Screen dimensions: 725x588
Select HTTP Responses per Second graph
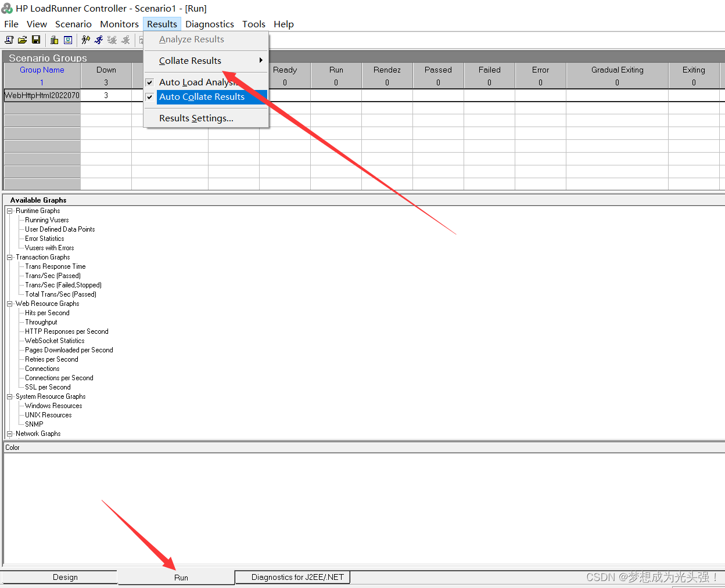[67, 331]
